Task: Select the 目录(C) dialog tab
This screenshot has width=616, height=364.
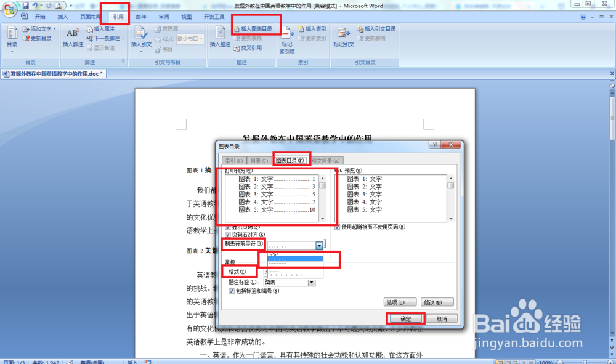Action: click(x=259, y=161)
